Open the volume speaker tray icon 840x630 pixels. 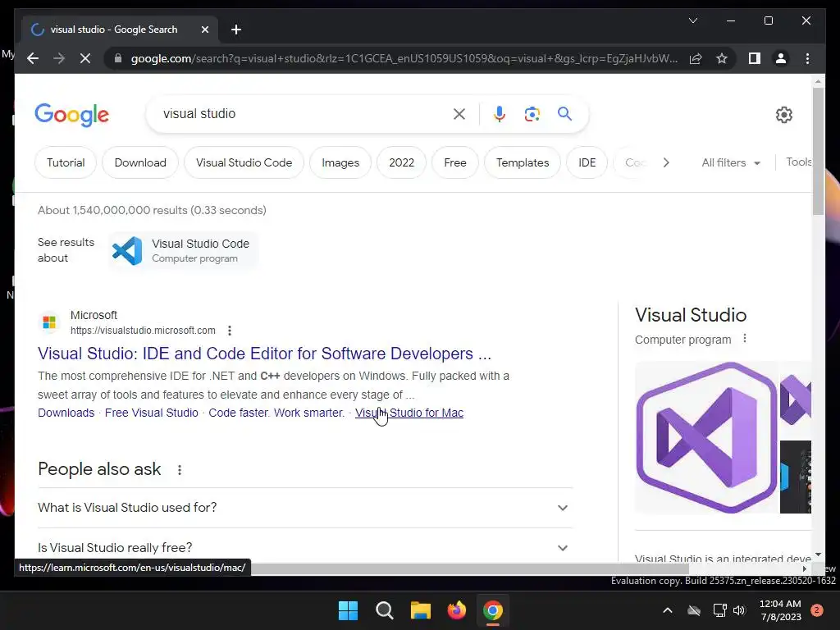[x=739, y=610]
